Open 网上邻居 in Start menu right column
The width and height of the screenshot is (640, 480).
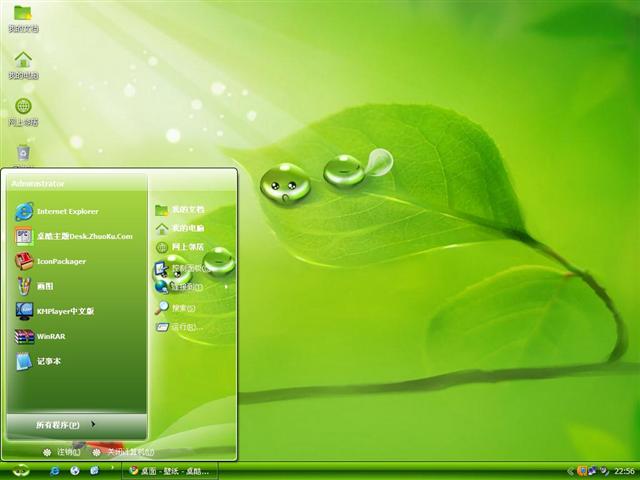180,247
